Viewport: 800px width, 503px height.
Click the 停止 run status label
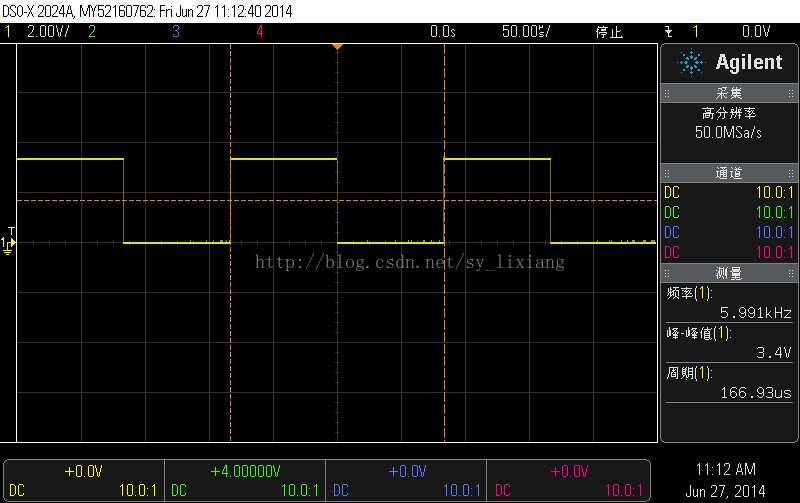point(609,32)
